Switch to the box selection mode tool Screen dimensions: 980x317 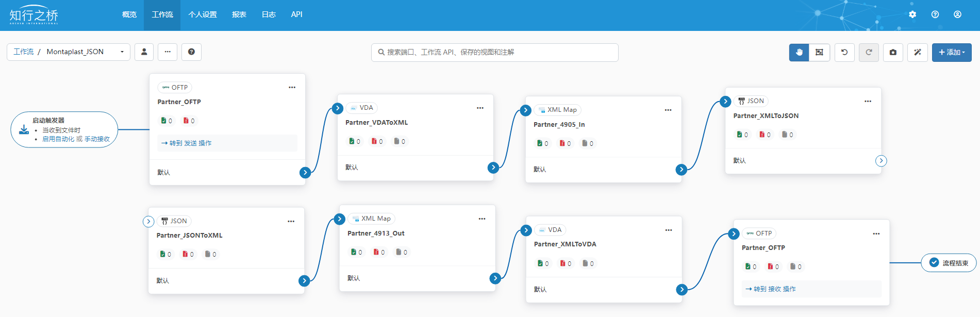click(x=819, y=52)
